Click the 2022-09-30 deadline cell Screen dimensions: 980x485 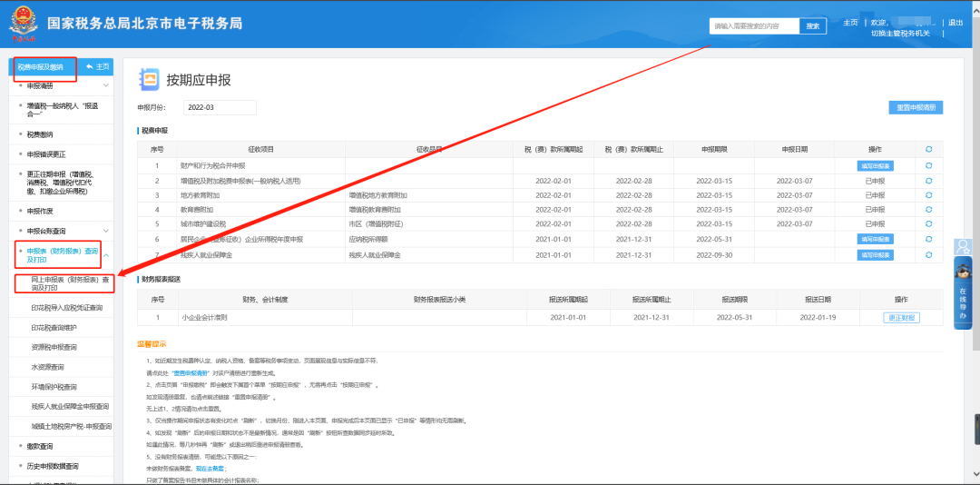[714, 254]
